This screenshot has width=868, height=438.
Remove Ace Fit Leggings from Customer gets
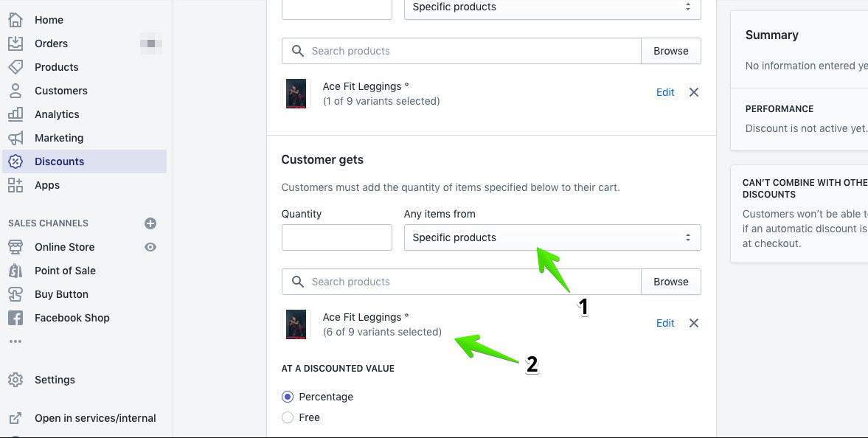point(693,323)
